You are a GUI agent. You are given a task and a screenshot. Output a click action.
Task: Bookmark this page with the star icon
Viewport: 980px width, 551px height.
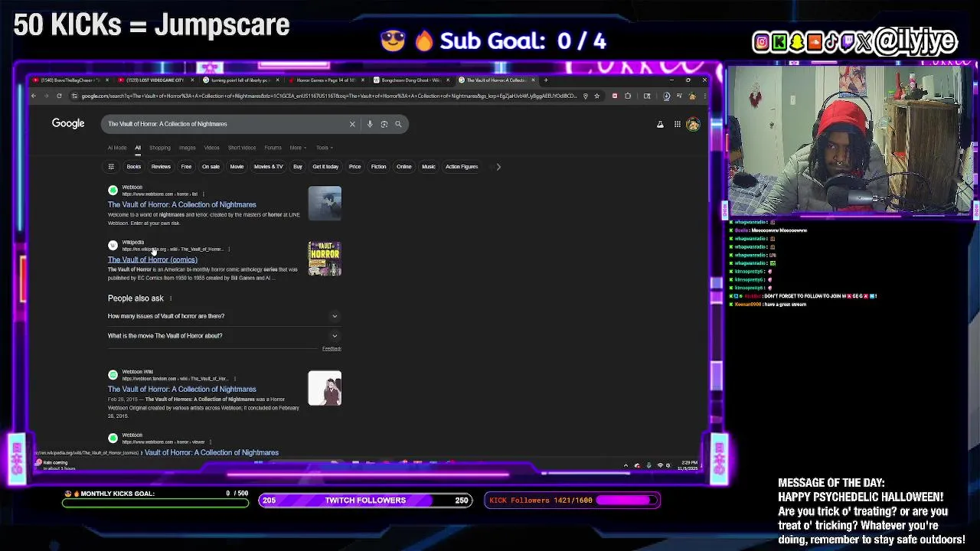click(x=596, y=96)
